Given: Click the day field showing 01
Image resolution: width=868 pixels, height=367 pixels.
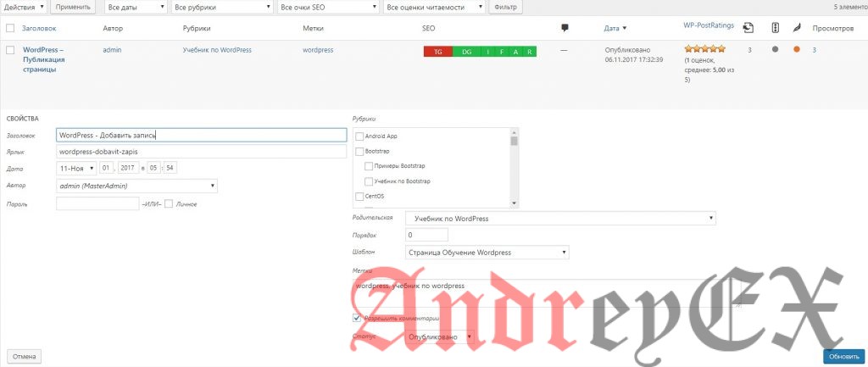Looking at the screenshot, I should click(104, 168).
